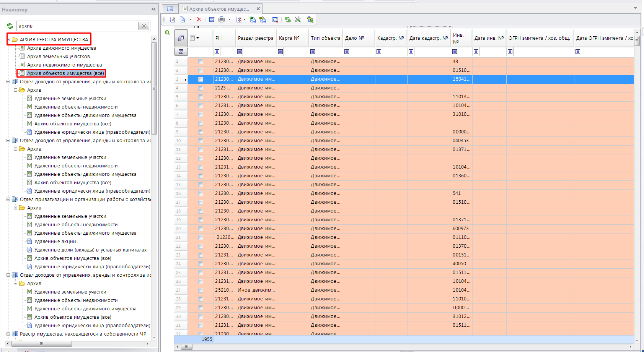Viewport: 644px width, 352px height.
Task: Close the Архив объектов имущес... tab
Action: coord(258,9)
